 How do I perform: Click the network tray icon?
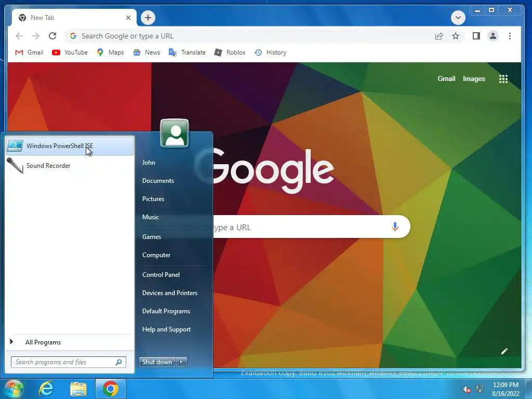coord(480,389)
